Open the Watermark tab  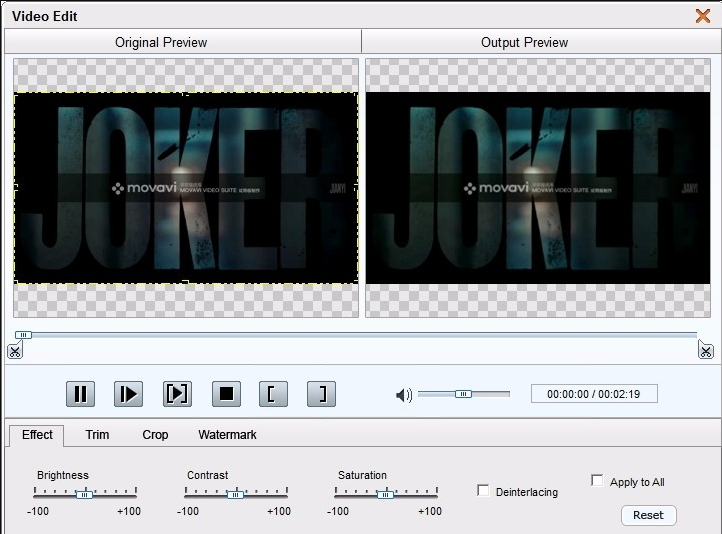pos(227,435)
